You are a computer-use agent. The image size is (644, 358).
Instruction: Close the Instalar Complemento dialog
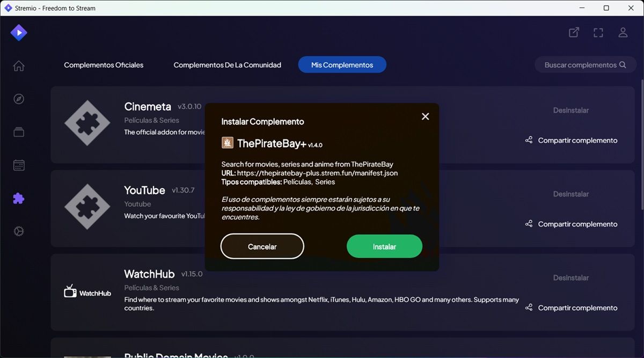point(425,116)
